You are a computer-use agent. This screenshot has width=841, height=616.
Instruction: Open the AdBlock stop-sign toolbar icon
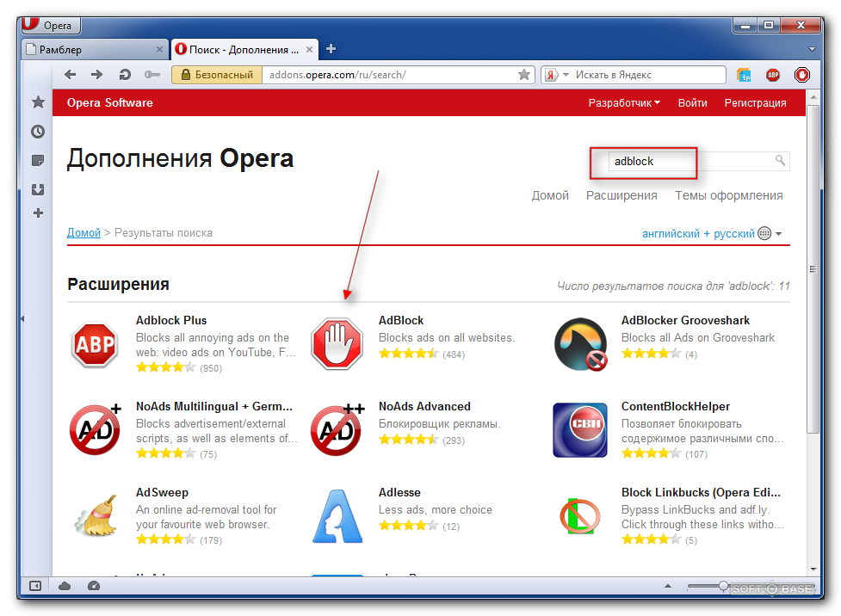[x=802, y=75]
